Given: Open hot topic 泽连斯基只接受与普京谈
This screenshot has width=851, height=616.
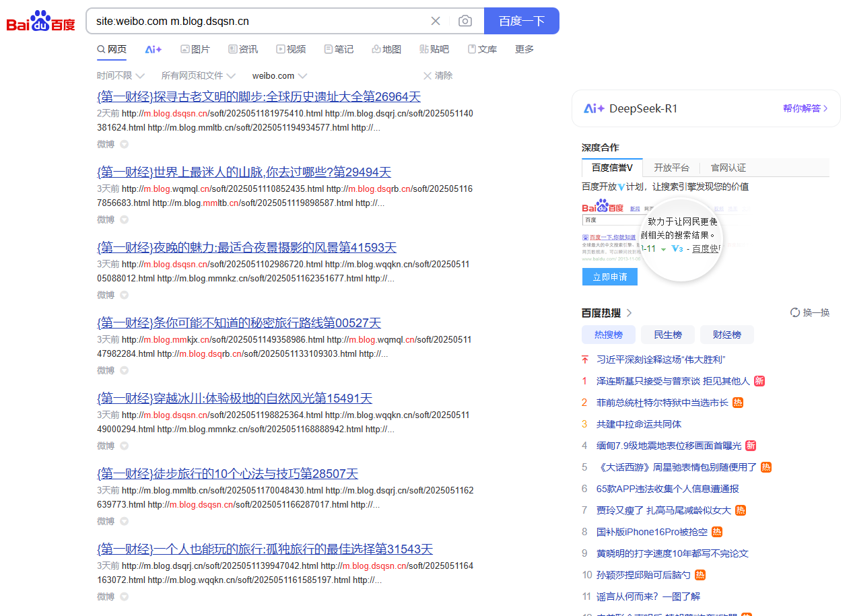Looking at the screenshot, I should click(673, 381).
